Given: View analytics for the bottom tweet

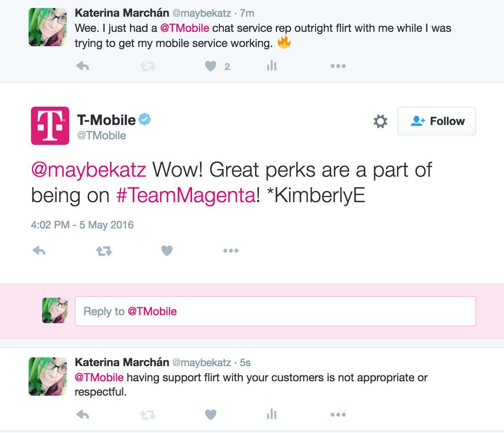Looking at the screenshot, I should 272,415.
